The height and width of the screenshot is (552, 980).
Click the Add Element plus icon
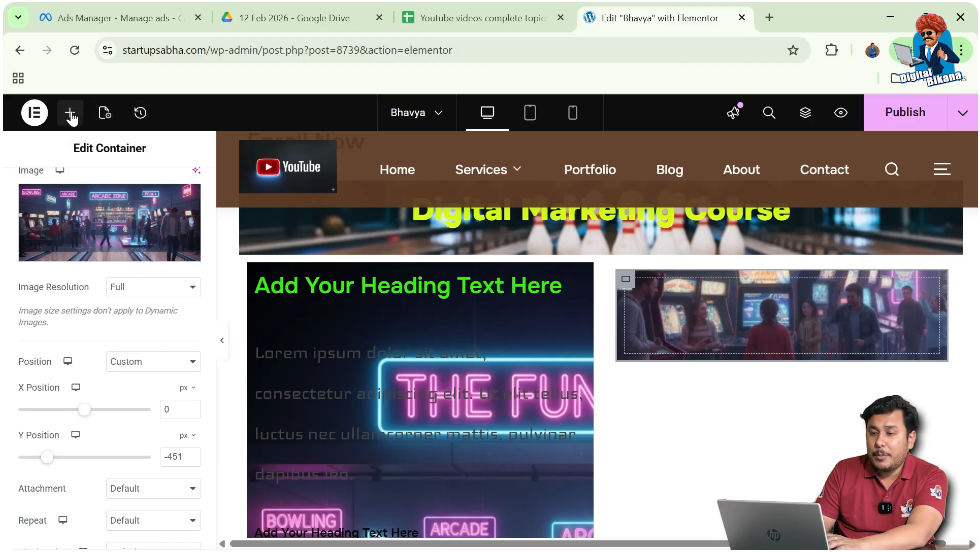[x=69, y=113]
